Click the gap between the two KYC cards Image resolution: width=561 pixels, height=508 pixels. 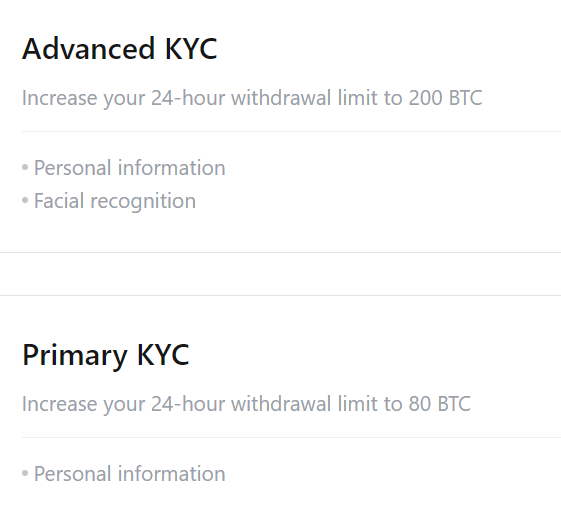[x=280, y=274]
